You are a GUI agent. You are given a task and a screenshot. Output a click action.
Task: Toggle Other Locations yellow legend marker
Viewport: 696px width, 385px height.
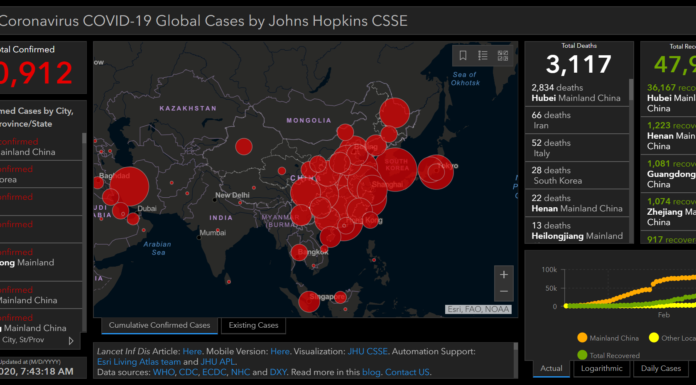click(x=653, y=338)
